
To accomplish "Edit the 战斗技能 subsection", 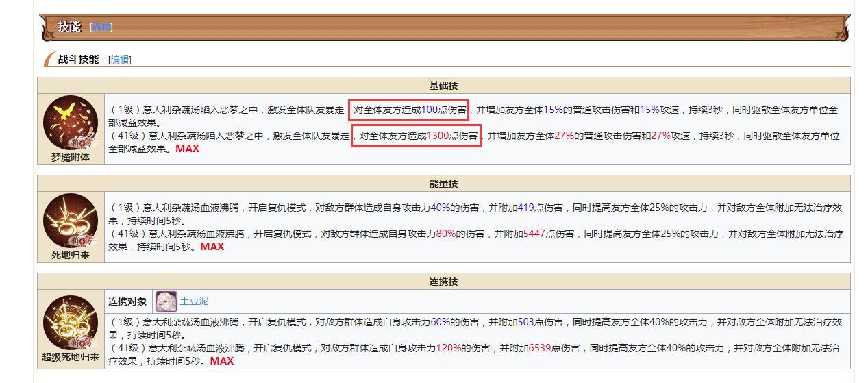I will click(120, 60).
